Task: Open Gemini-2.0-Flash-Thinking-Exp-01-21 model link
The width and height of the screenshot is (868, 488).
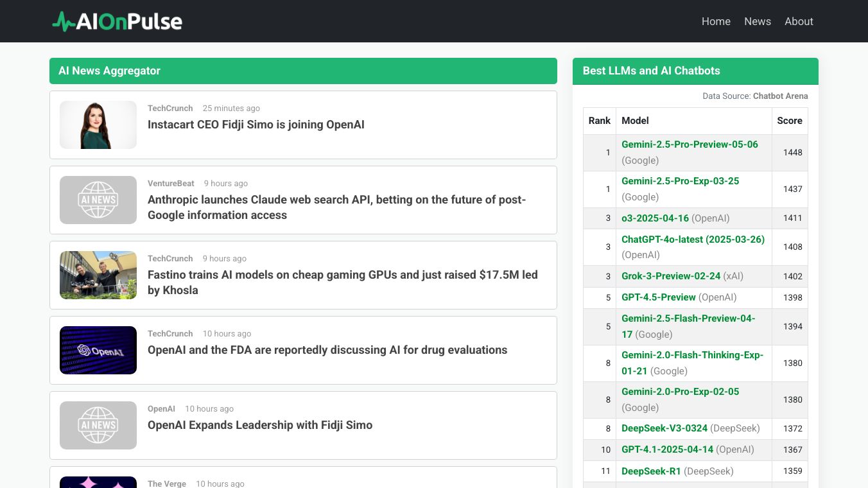Action: tap(692, 363)
